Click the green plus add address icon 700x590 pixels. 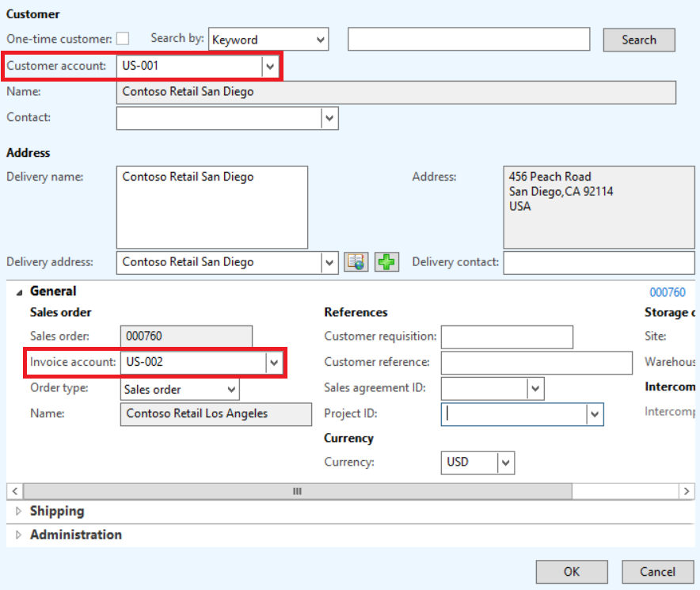pyautogui.click(x=386, y=262)
